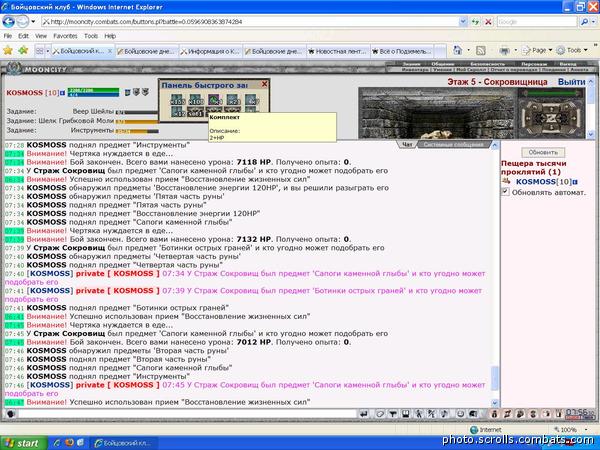Screen dimensions: 600x450
Task: Click the Windows start button
Action: (x=24, y=443)
